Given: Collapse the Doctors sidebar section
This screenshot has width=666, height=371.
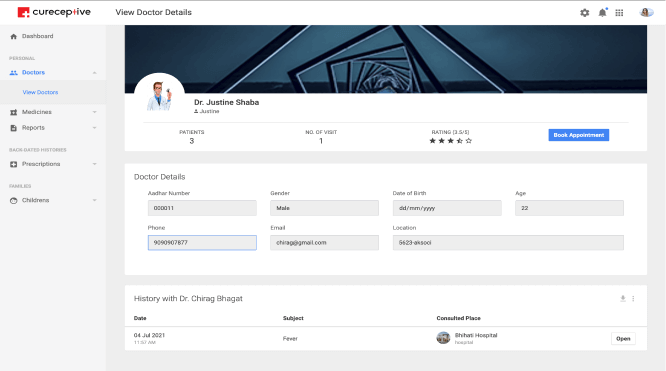Looking at the screenshot, I should click(x=94, y=73).
